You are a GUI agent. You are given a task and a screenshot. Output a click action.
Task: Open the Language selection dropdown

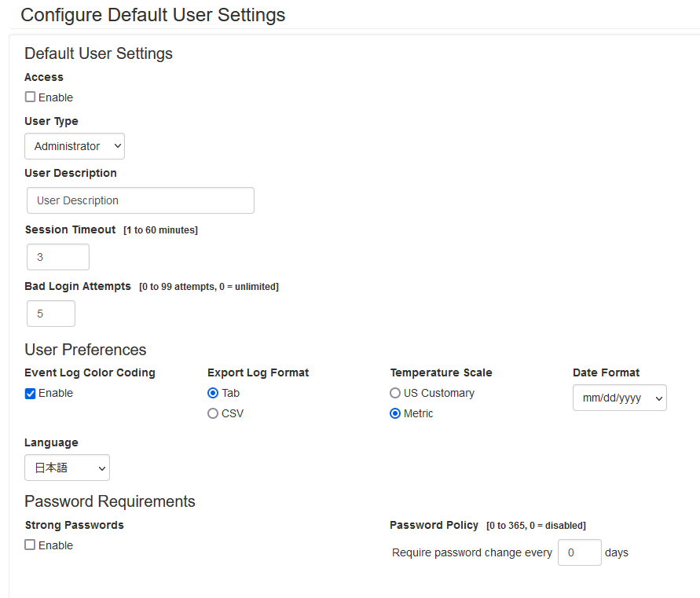click(x=67, y=468)
